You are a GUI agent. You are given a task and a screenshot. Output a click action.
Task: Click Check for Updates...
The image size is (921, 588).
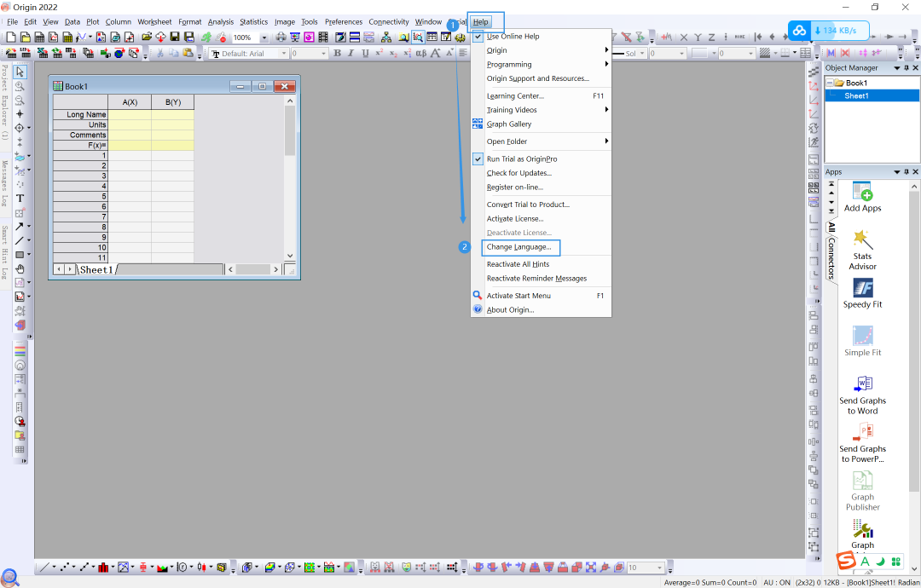click(519, 173)
